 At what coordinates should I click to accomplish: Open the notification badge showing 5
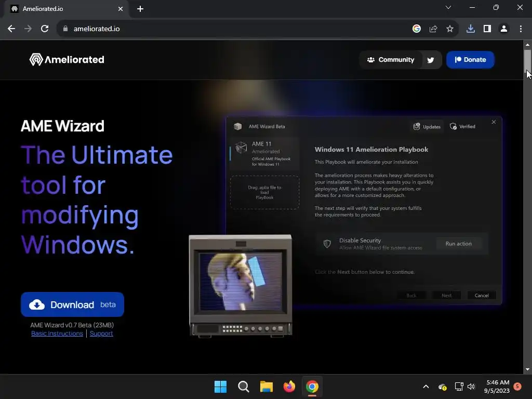coord(517,386)
